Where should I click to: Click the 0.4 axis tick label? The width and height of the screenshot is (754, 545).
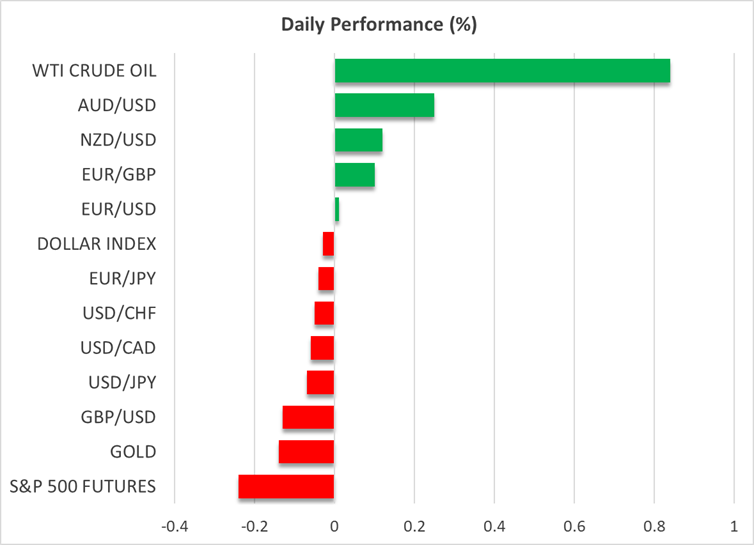click(494, 526)
